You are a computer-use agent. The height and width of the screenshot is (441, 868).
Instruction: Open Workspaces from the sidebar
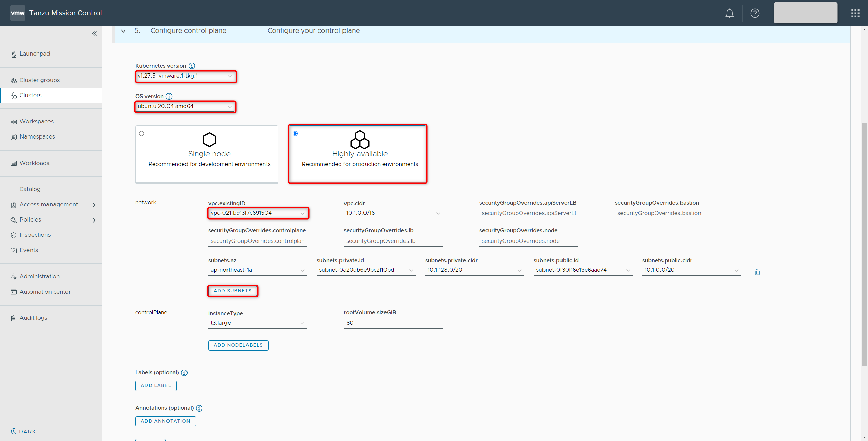37,121
